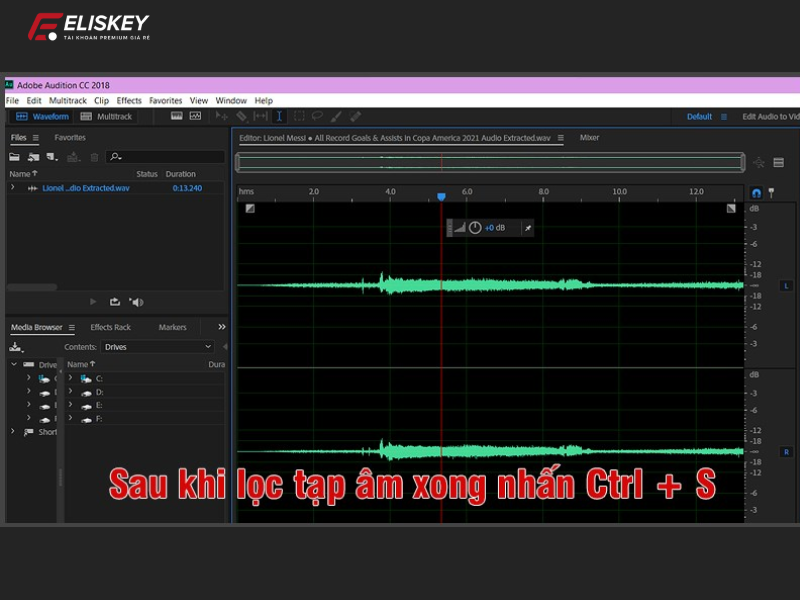Toggle the headphone monitoring icon above dB scale
Screen dimensions: 800x600
(x=755, y=193)
